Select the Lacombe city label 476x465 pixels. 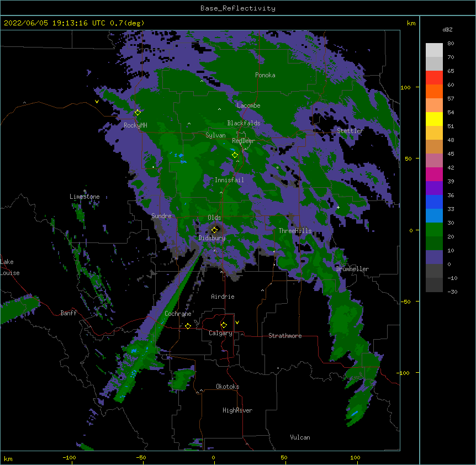(248, 105)
